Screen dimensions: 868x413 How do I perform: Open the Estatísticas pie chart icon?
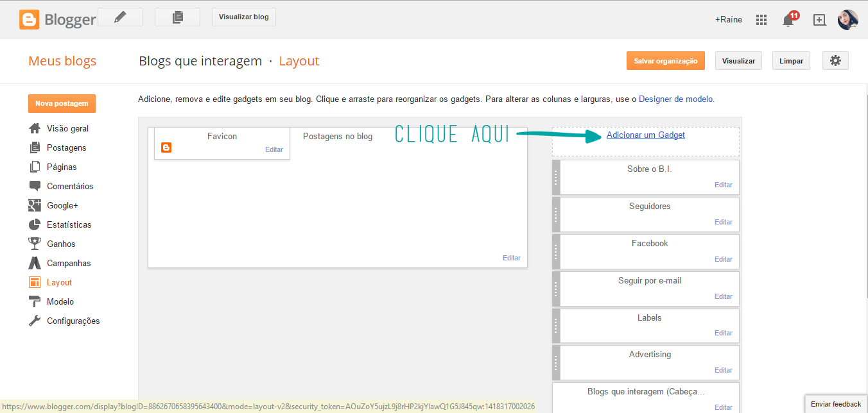34,224
